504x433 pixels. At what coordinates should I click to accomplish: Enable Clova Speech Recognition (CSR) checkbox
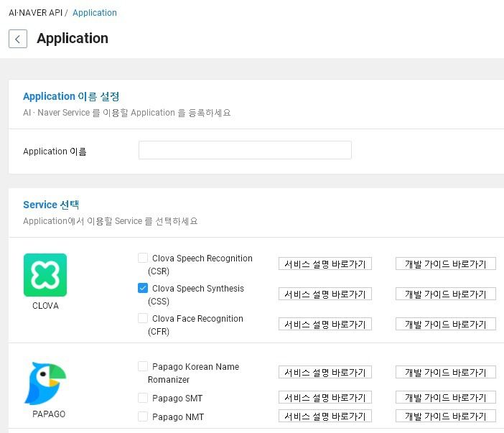[143, 258]
